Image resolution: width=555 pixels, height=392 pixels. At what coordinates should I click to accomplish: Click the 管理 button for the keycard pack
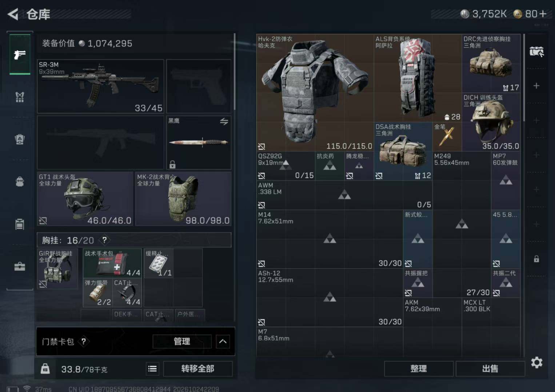point(182,342)
